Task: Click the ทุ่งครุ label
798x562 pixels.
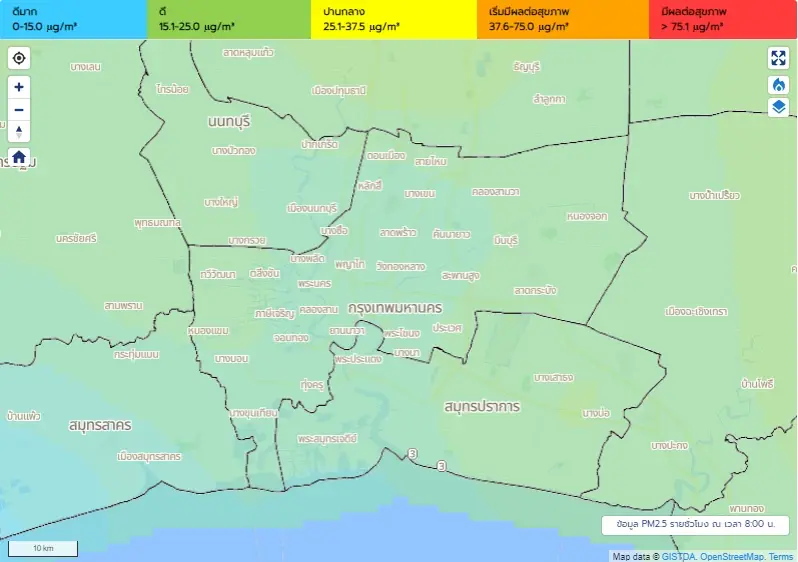Action: pyautogui.click(x=312, y=384)
